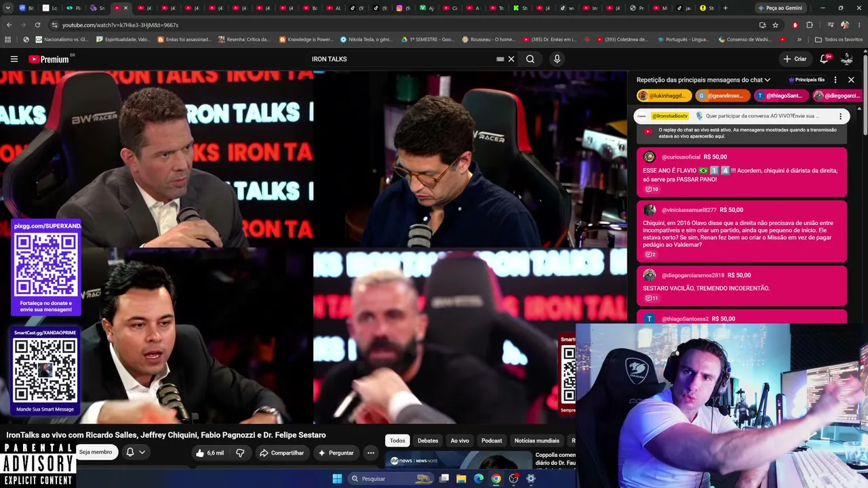Open the Knowledge is Power bookmark
This screenshot has width=868, height=488.
(306, 39)
